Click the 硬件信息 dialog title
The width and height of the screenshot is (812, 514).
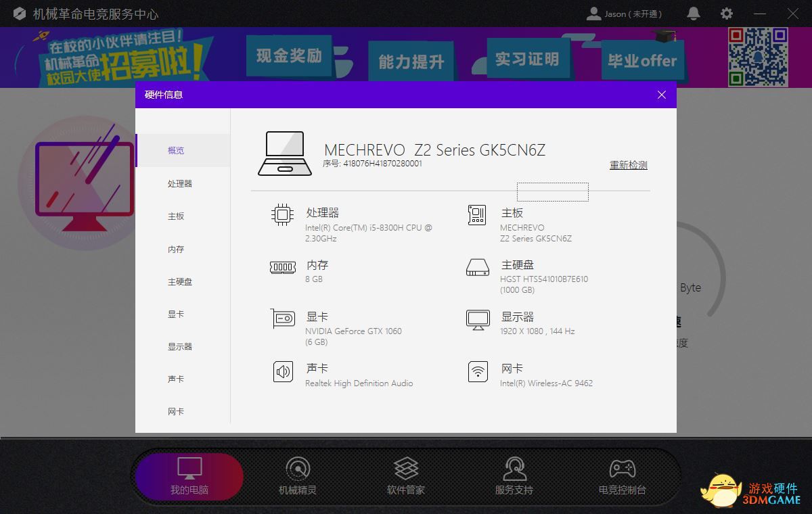point(164,95)
